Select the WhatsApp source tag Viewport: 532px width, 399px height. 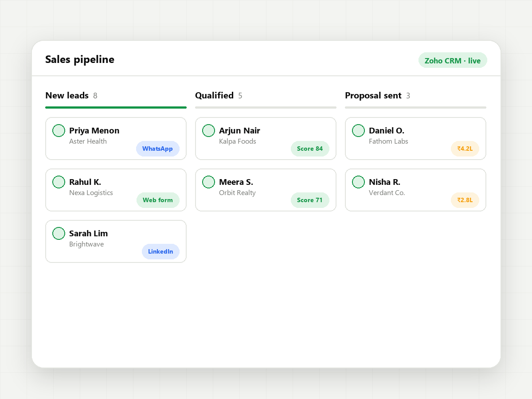click(x=157, y=149)
